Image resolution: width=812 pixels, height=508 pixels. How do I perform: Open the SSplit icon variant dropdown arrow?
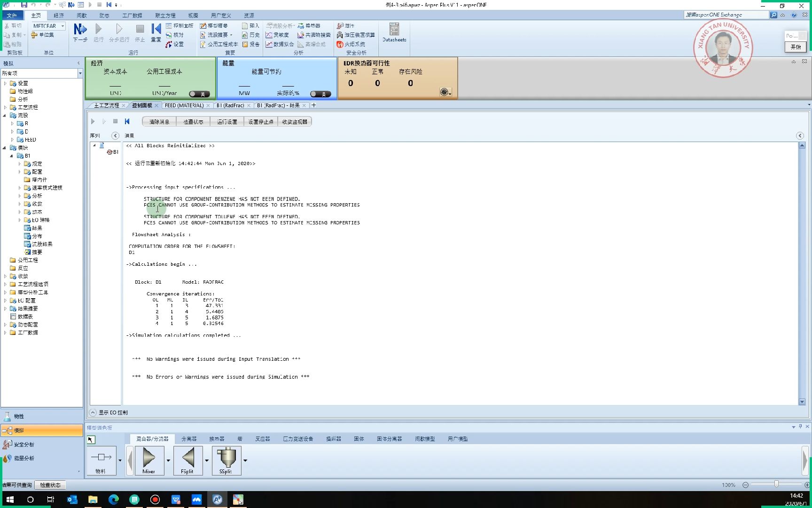click(x=245, y=460)
